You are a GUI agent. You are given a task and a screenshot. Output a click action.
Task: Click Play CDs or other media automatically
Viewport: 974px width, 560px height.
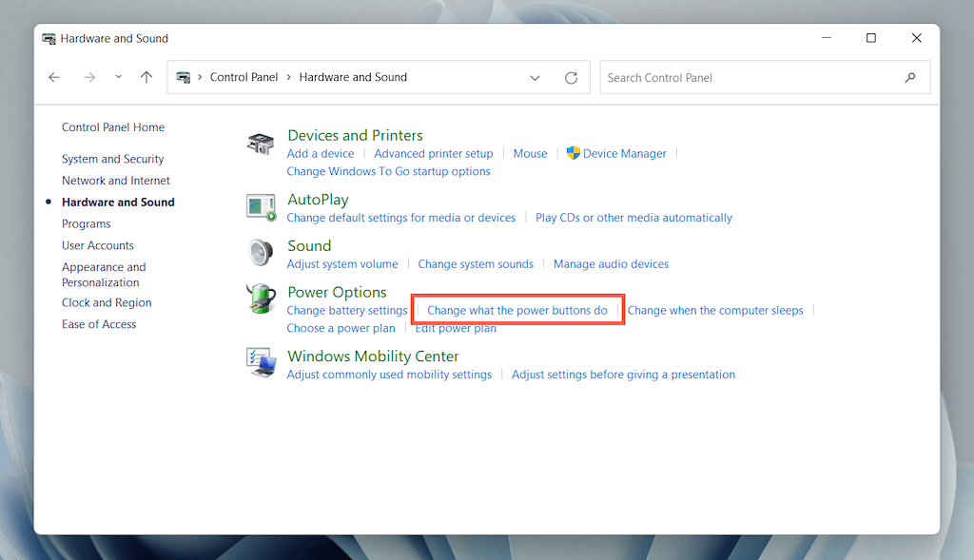633,218
